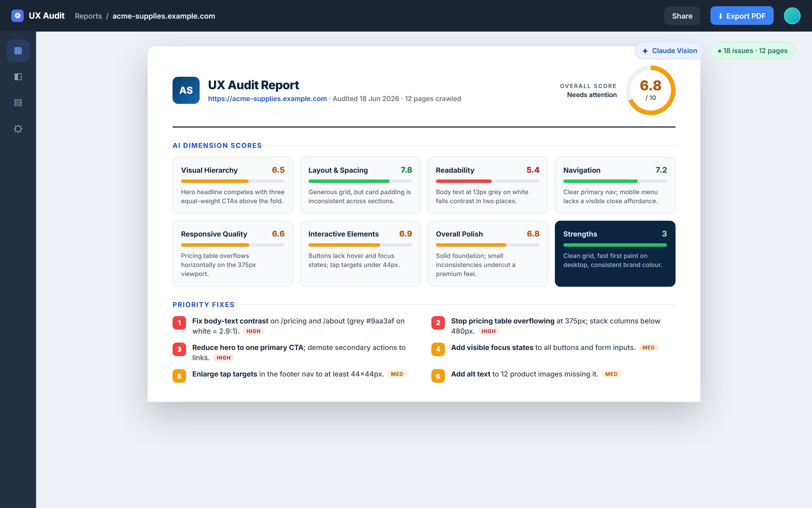This screenshot has height=508, width=812.
Task: Click HIGH tag on body-text contrast fix
Action: tap(253, 331)
